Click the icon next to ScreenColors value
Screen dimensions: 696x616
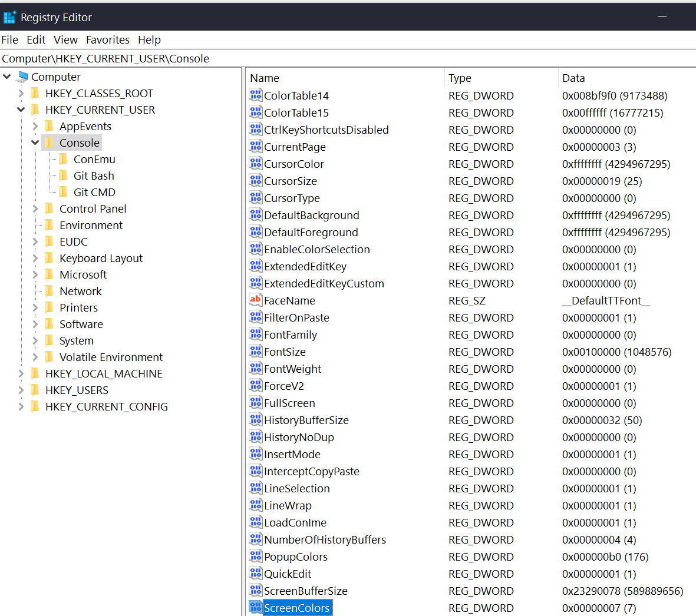pyautogui.click(x=255, y=608)
